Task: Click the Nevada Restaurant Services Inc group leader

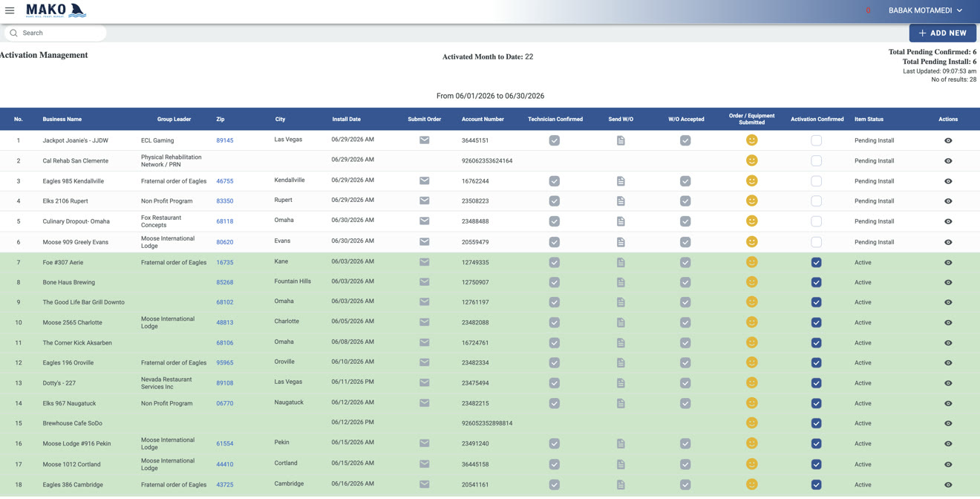Action: pos(166,383)
